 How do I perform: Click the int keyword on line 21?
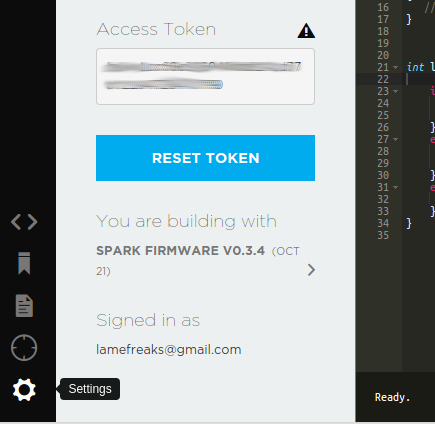click(415, 67)
